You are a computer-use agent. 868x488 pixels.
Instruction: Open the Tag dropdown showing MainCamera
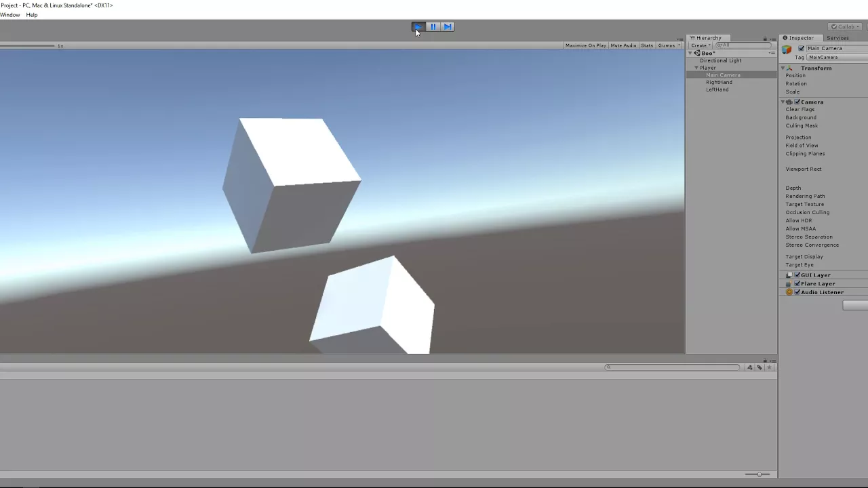(x=837, y=58)
